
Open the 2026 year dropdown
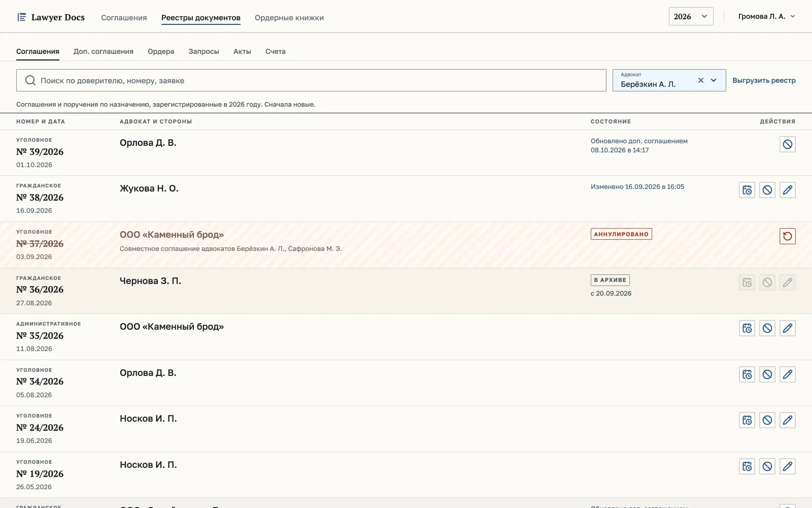pyautogui.click(x=691, y=16)
